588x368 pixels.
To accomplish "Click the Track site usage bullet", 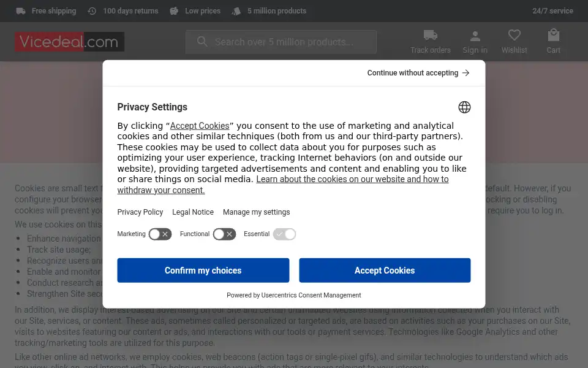I will tap(59, 250).
